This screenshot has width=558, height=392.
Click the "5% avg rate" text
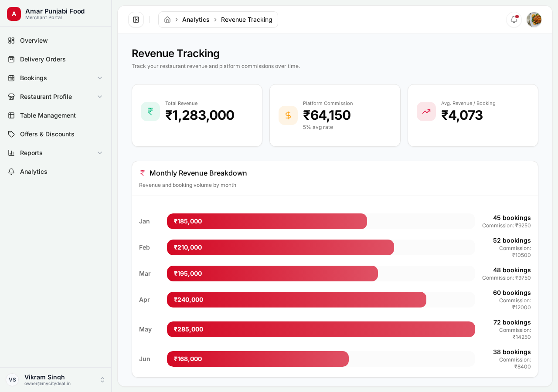click(x=318, y=127)
